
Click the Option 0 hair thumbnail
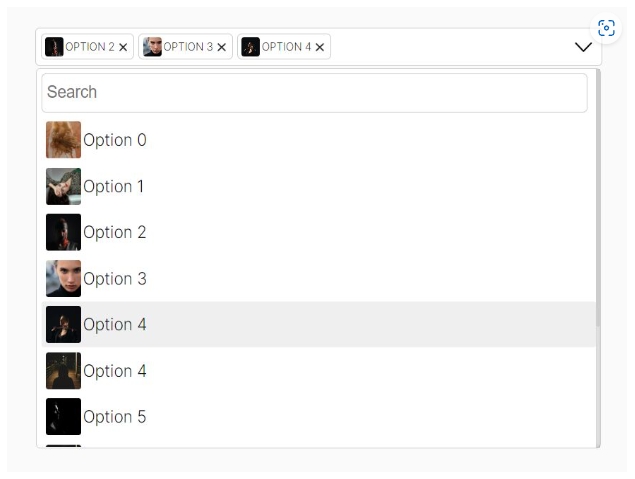63,140
